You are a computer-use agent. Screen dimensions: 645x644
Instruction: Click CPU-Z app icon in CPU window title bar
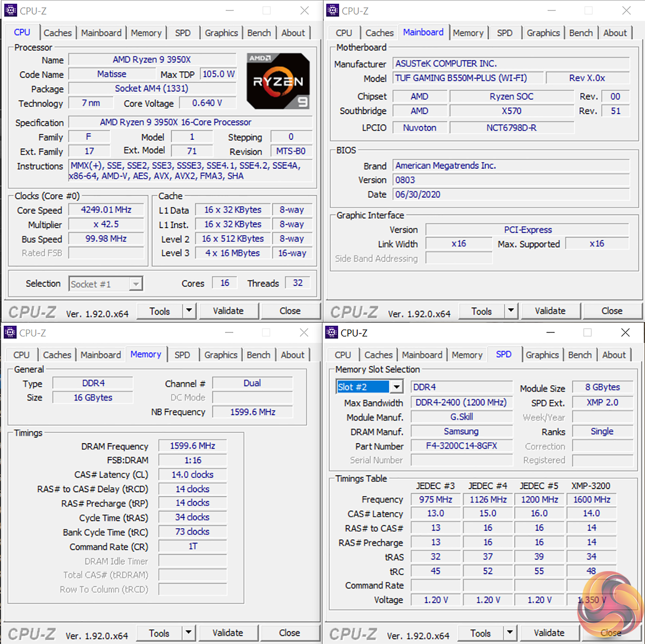pos(11,10)
